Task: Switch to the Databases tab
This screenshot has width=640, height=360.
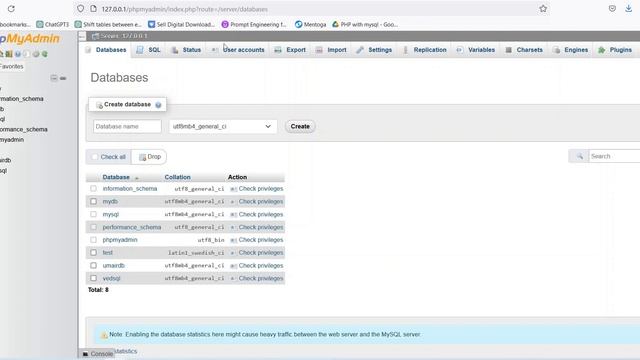Action: click(106, 50)
